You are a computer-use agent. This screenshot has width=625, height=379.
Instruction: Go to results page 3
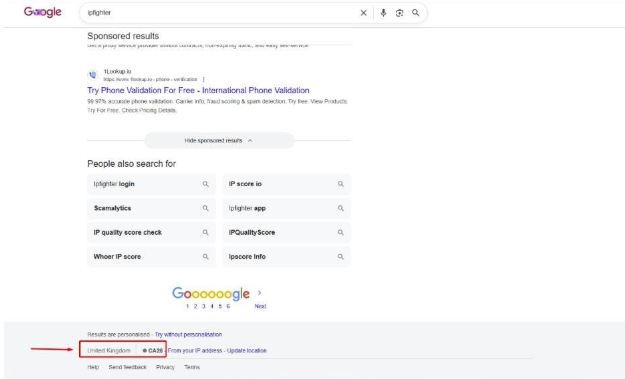point(204,306)
